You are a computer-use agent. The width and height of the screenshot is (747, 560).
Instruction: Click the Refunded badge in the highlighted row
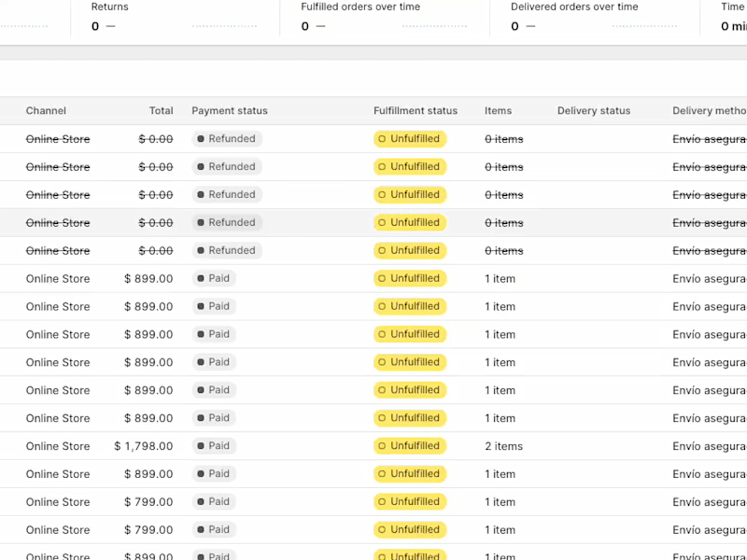227,222
